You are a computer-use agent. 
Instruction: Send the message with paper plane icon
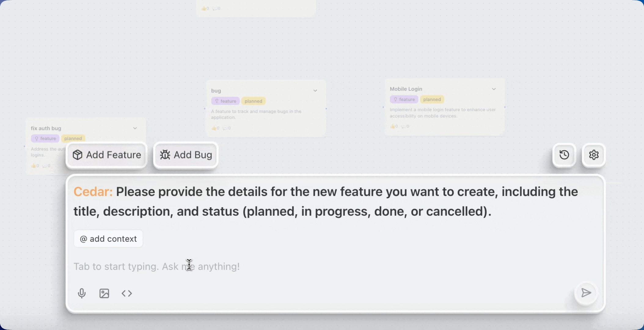[x=586, y=293]
